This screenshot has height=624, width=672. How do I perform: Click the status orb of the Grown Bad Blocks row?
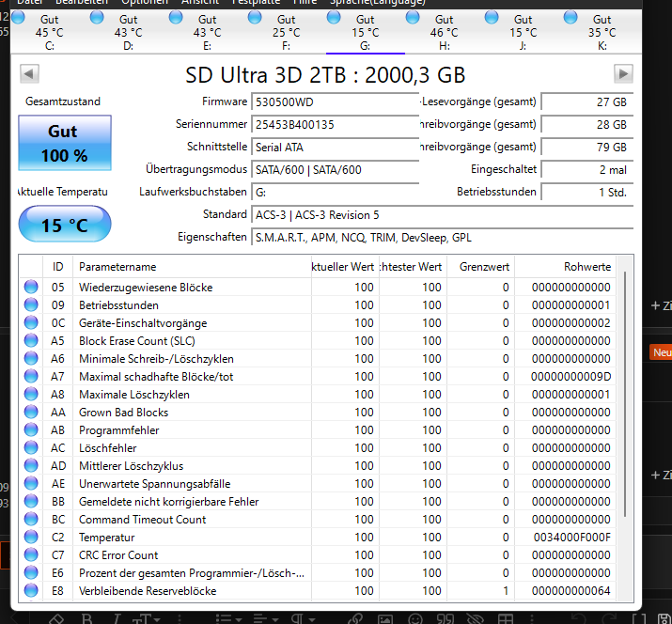31,412
